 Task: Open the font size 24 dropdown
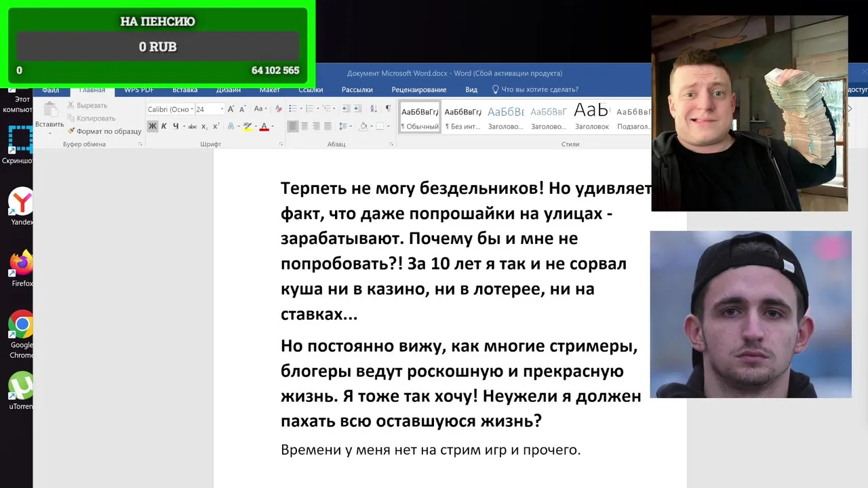click(x=221, y=109)
